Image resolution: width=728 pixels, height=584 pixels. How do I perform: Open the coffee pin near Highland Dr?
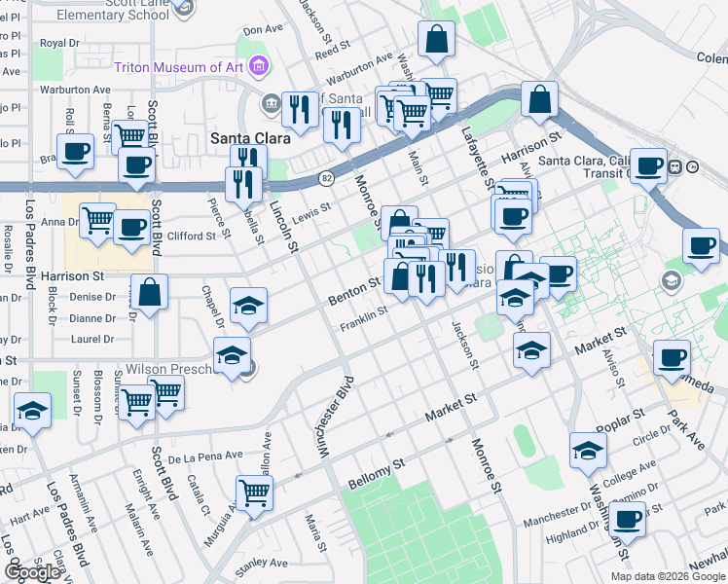[x=627, y=522]
